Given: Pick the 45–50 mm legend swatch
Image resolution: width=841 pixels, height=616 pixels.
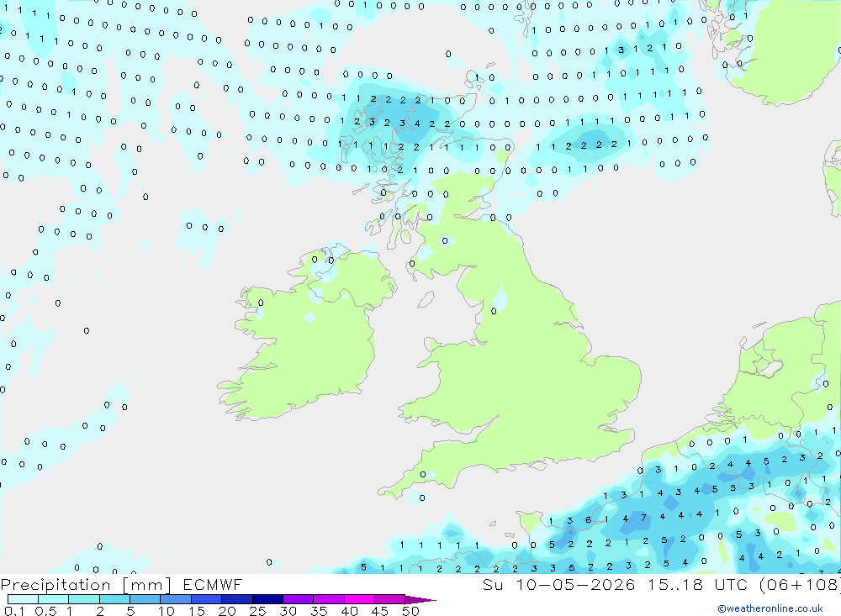Looking at the screenshot, I should coord(390,599).
